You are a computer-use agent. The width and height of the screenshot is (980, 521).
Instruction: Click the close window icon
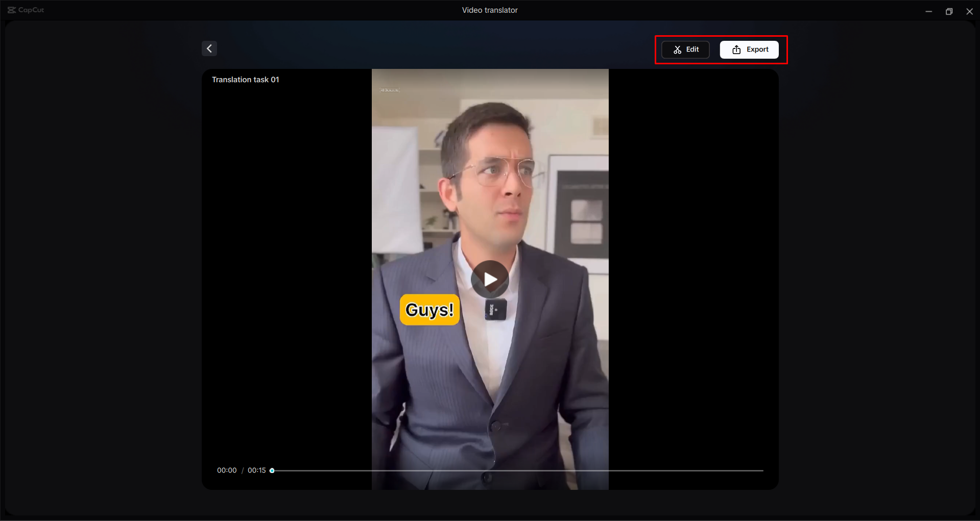click(970, 11)
